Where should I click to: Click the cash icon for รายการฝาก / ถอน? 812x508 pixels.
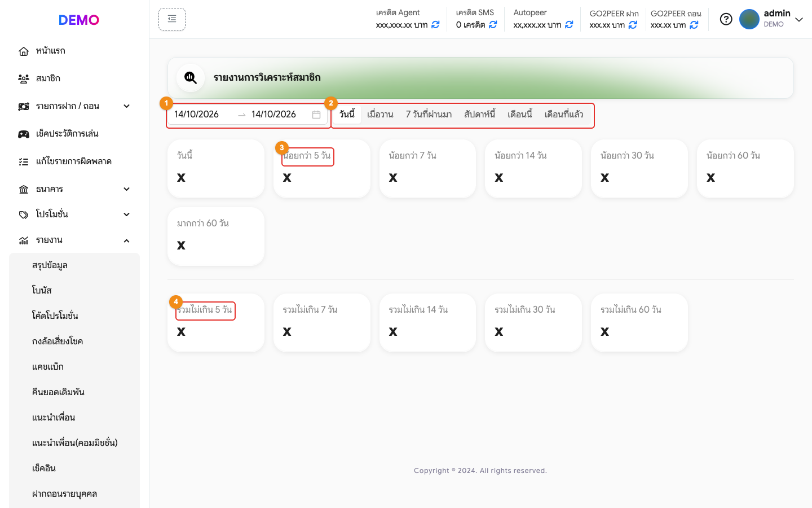click(x=24, y=107)
